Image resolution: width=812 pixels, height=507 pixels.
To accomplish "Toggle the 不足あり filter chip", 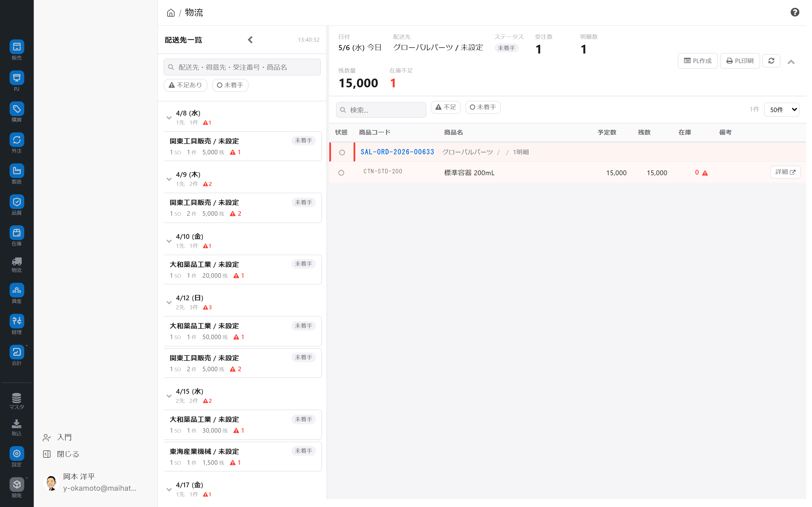I will coord(185,85).
